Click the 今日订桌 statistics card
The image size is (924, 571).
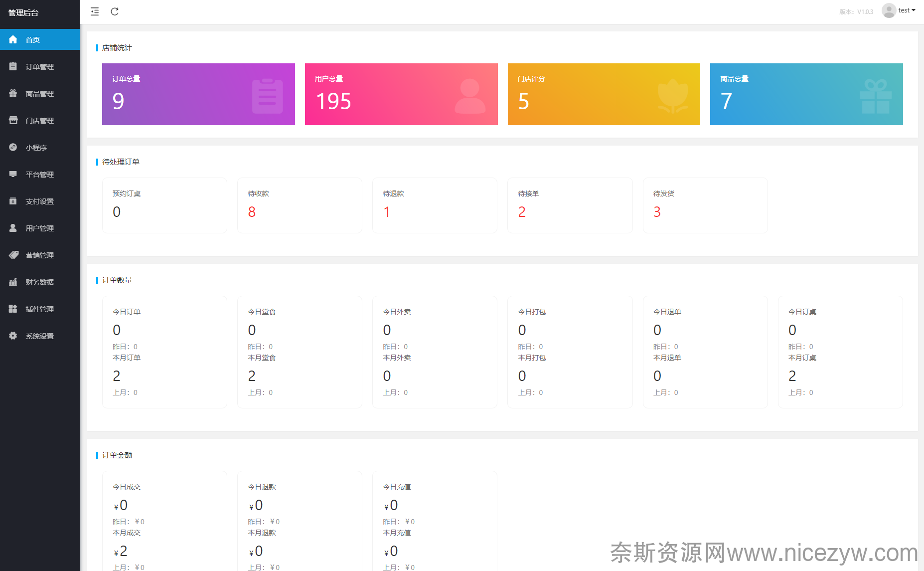pos(840,352)
